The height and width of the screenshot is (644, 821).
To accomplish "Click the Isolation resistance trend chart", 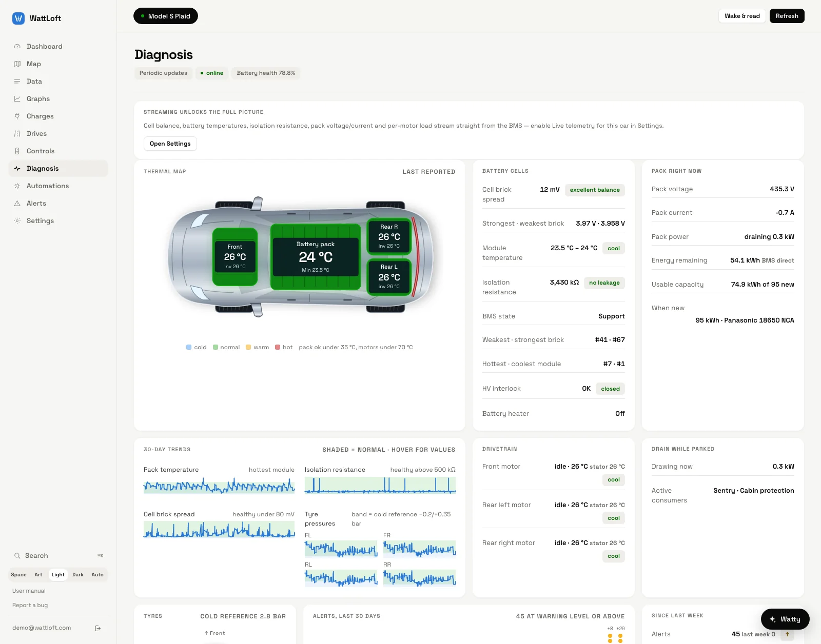I will [380, 486].
